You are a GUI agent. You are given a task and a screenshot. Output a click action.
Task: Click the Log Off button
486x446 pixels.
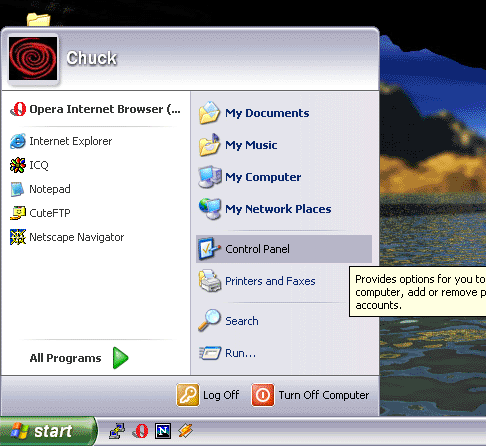point(208,395)
